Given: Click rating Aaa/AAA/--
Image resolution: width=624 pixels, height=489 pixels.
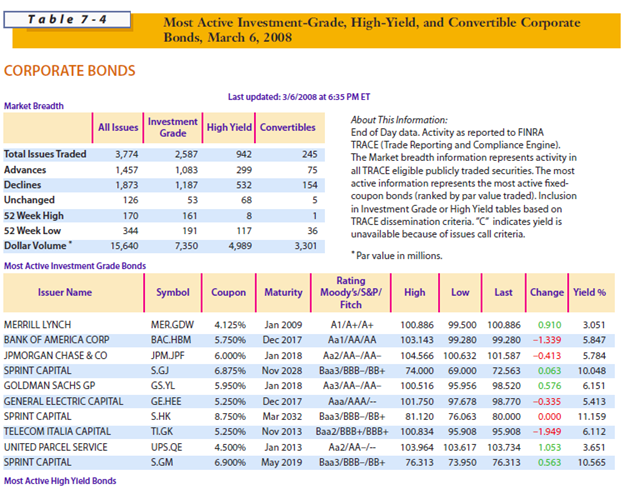Looking at the screenshot, I should (351, 401).
